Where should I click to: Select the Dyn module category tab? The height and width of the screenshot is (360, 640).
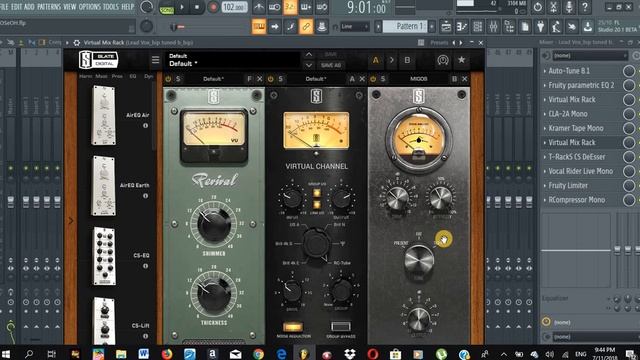148,76
